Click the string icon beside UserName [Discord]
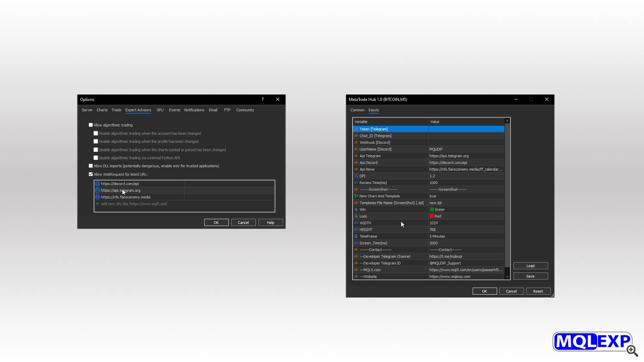Image resolution: width=644 pixels, height=362 pixels. [x=356, y=149]
